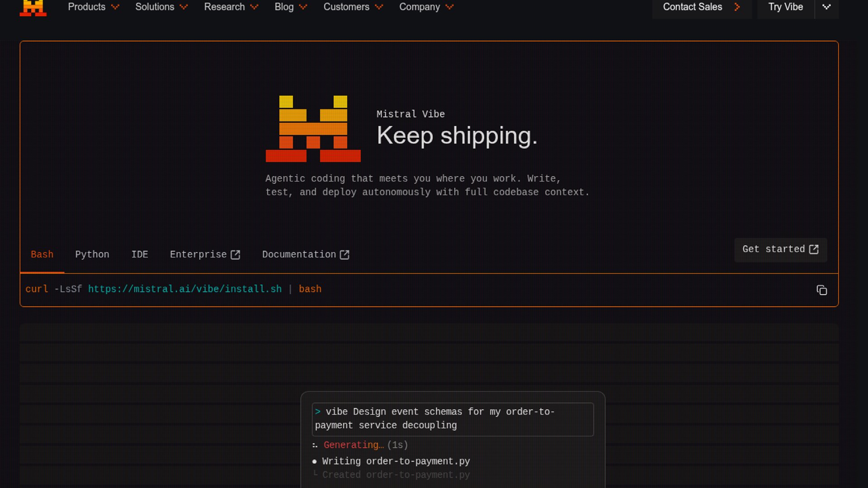Select the Bash tab
868x488 pixels.
(x=42, y=255)
